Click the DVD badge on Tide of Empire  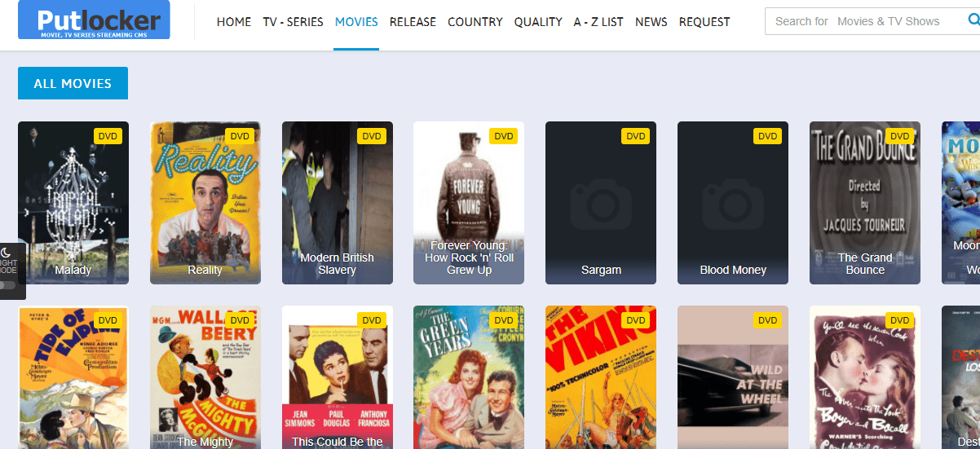108,320
